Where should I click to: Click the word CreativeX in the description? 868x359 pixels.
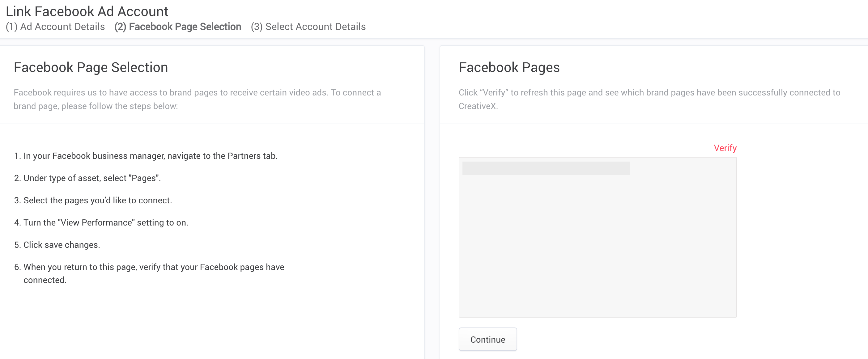[x=478, y=106]
